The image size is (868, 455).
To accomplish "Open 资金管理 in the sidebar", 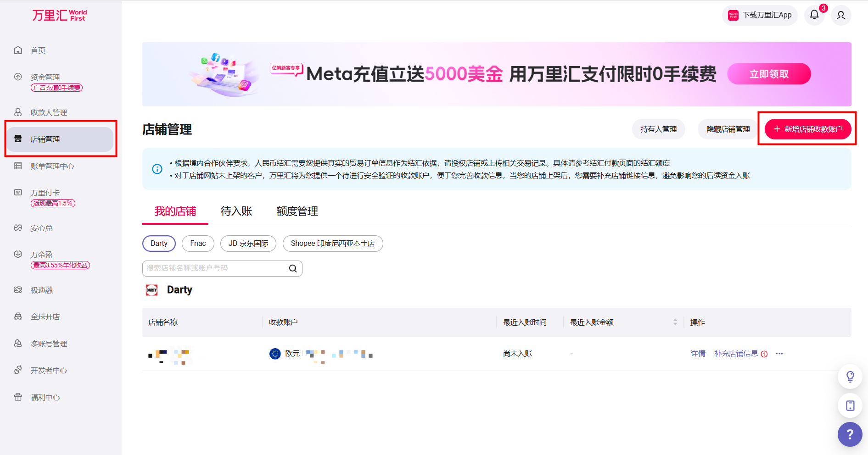I will click(45, 77).
